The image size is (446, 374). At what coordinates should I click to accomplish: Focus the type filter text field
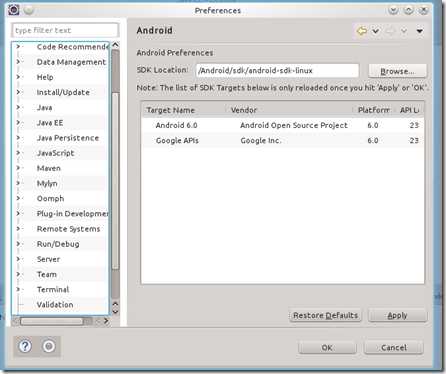click(x=65, y=30)
